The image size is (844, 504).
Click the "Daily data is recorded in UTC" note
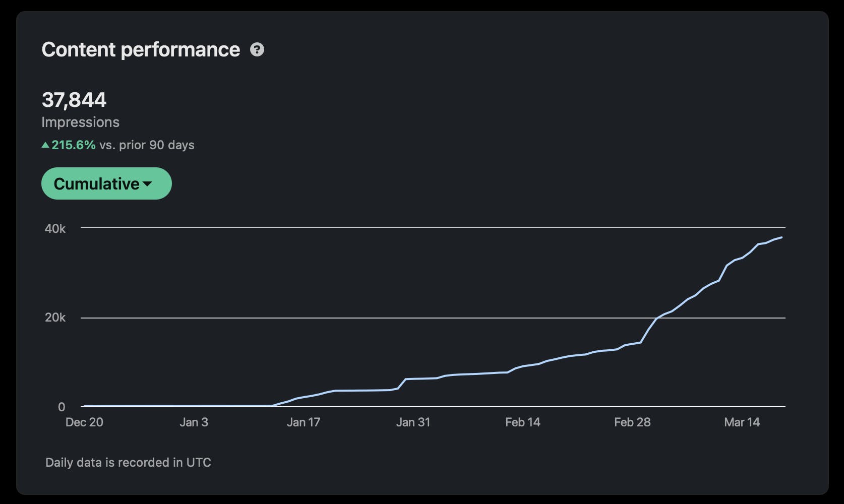pyautogui.click(x=128, y=463)
